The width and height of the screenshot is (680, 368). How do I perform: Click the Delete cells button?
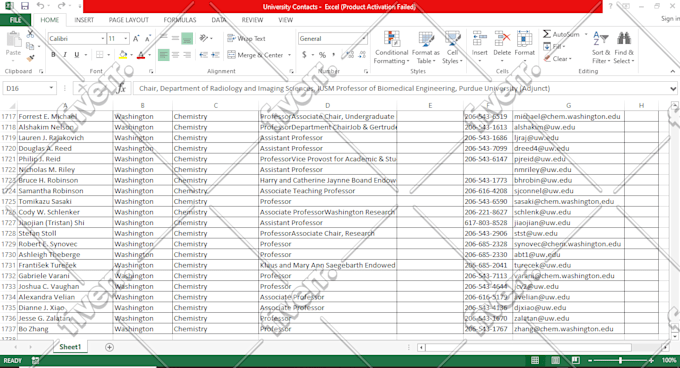502,48
